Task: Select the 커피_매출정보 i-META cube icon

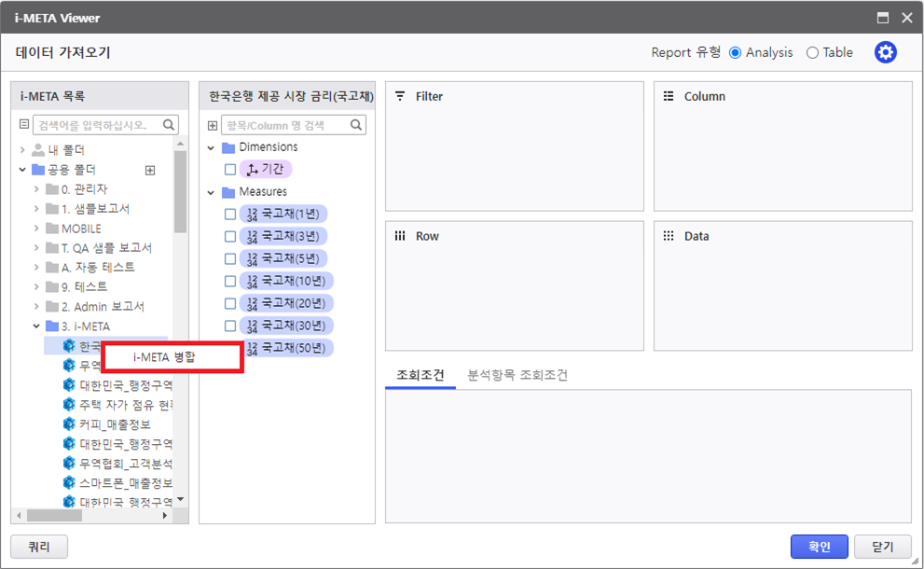Action: tap(69, 424)
